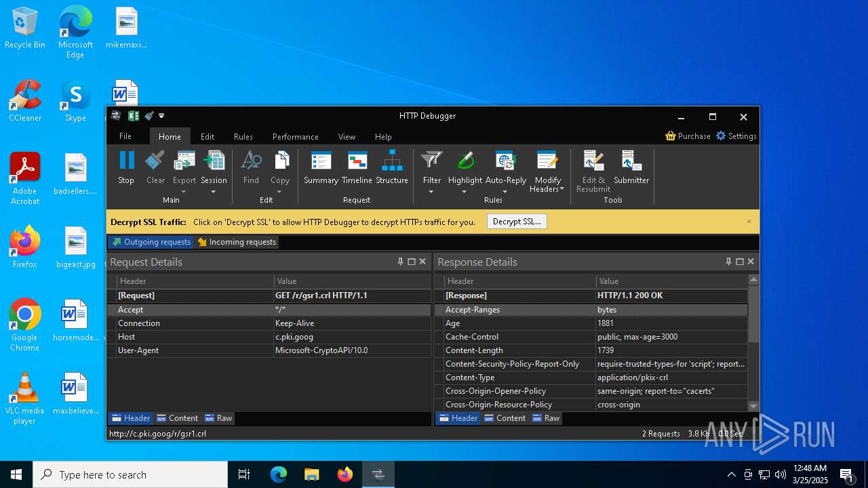The width and height of the screenshot is (868, 488).
Task: Select the Cache-Control response row
Action: 591,337
